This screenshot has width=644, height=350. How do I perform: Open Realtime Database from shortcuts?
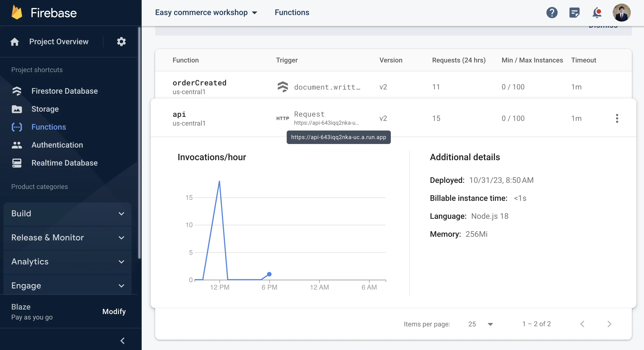65,163
